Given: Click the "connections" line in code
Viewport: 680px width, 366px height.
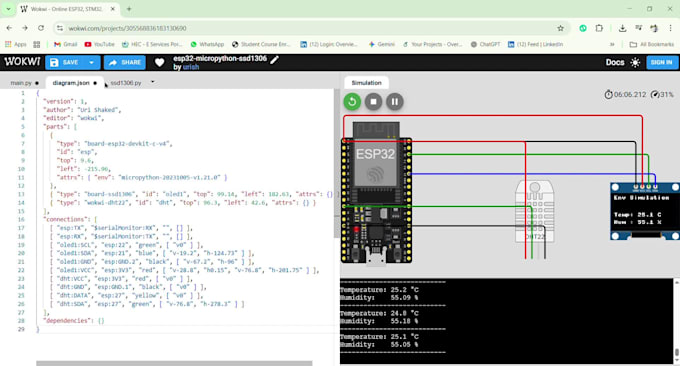Looking at the screenshot, I should click(70, 219).
